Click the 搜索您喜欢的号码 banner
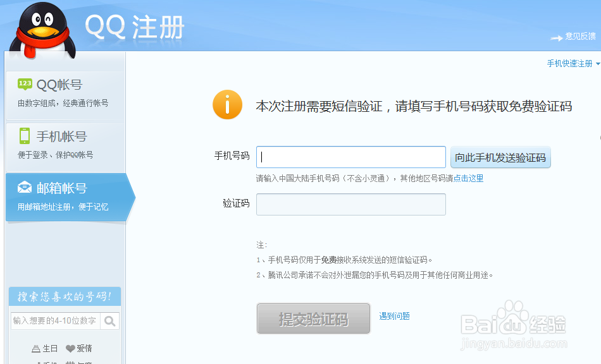Screen dimensions: 601x364 (x=65, y=296)
